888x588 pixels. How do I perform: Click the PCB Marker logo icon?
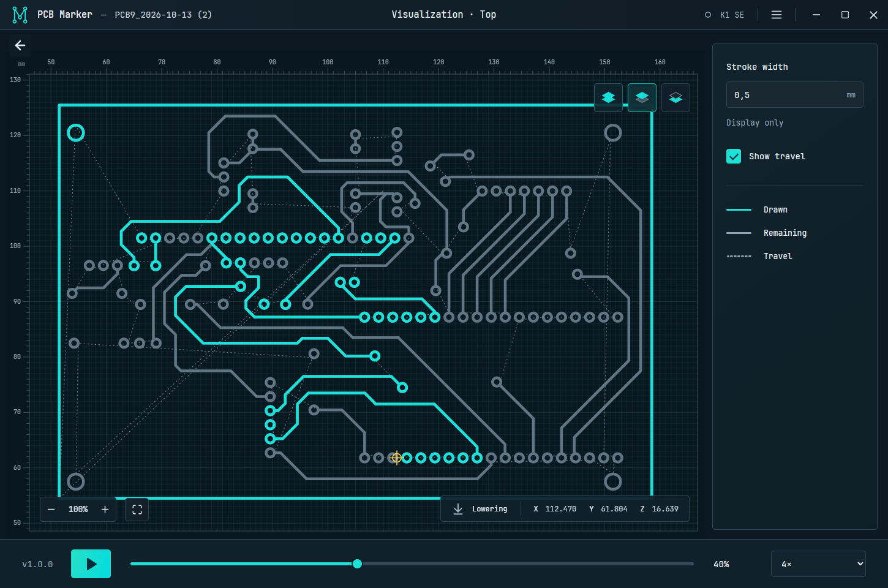pos(20,15)
